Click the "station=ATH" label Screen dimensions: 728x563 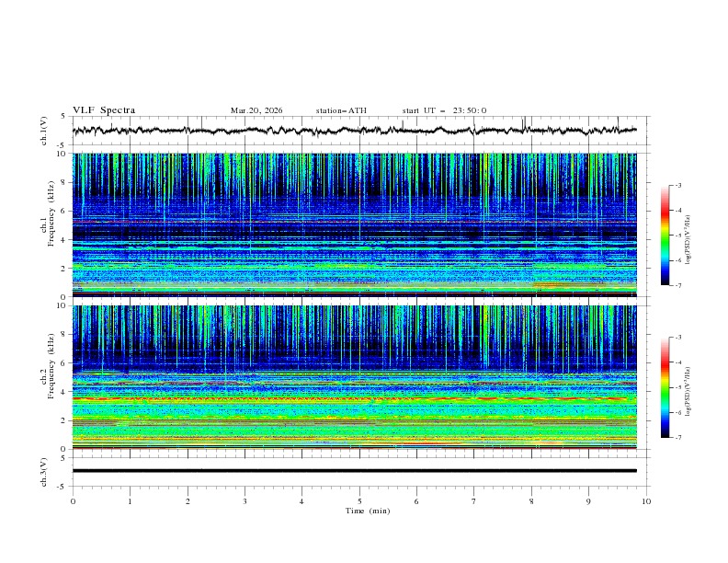(341, 110)
